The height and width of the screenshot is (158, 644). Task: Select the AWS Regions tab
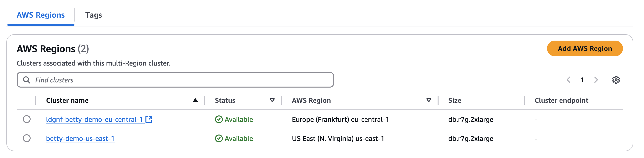pos(40,15)
